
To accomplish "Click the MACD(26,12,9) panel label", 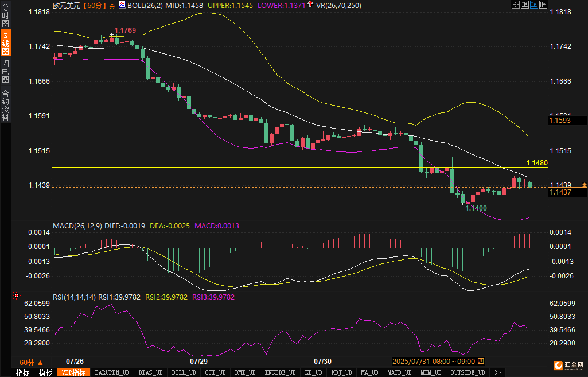I will click(77, 226).
